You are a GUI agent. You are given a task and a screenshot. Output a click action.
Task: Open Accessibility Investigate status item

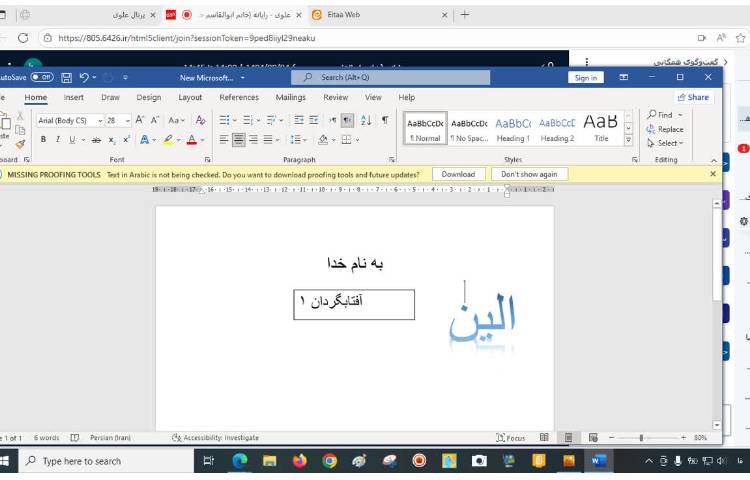215,437
